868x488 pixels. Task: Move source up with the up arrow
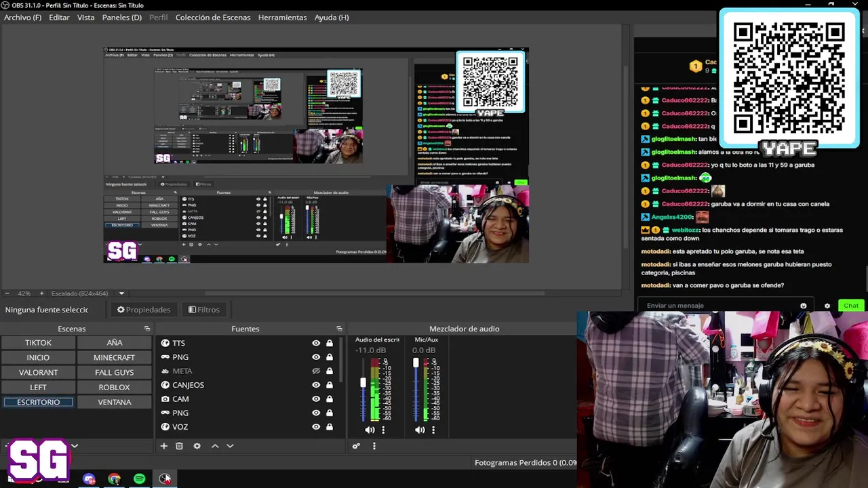tap(215, 446)
